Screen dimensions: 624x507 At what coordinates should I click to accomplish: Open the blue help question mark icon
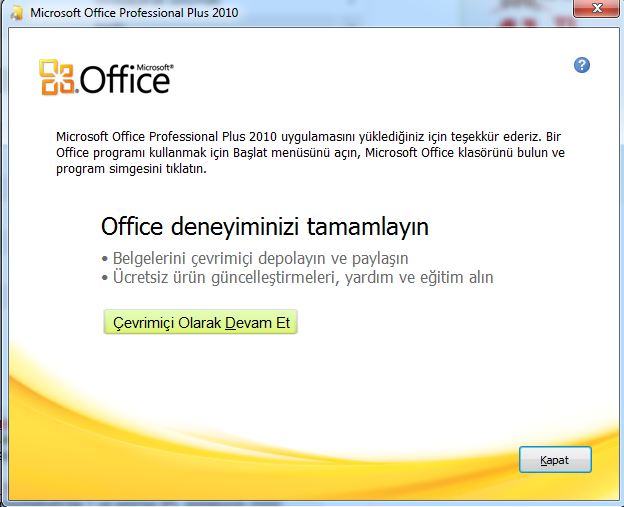coord(582,65)
